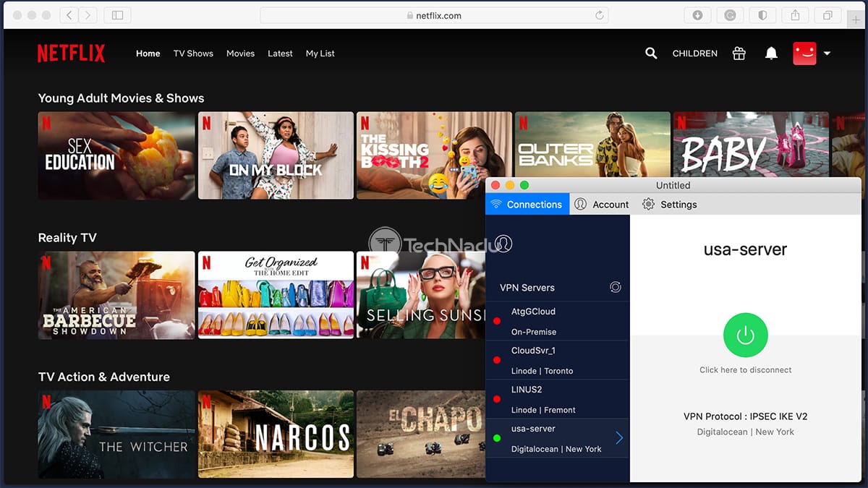Open TV Shows in Netflix menu
Viewport: 868px width, 488px height.
193,53
